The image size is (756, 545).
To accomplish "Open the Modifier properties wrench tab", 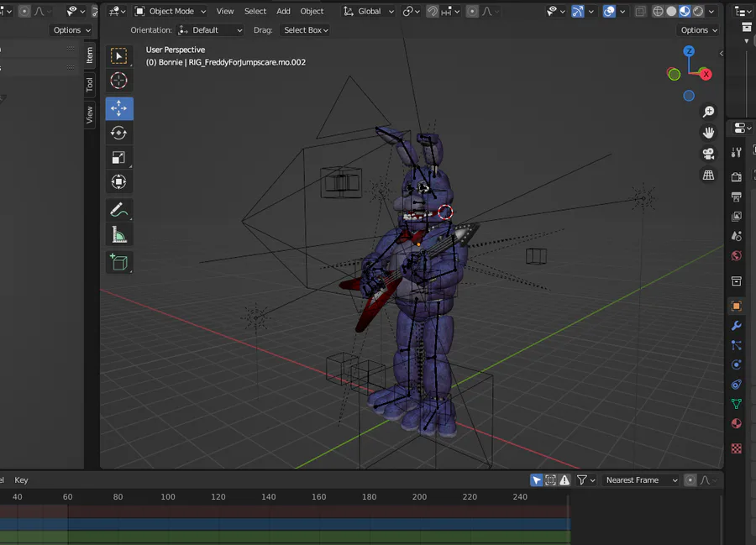I will pos(737,326).
